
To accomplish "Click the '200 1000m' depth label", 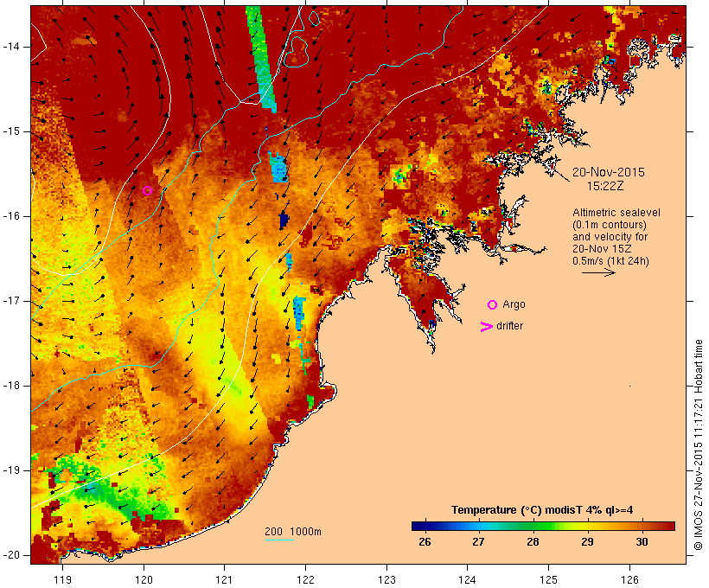I will pyautogui.click(x=293, y=532).
